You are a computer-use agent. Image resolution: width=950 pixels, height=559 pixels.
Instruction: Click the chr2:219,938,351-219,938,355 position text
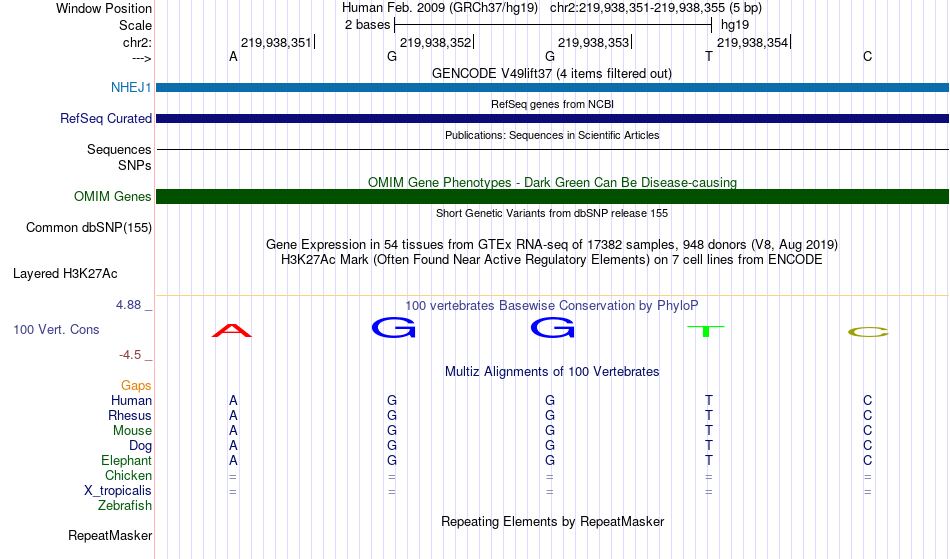(x=656, y=8)
